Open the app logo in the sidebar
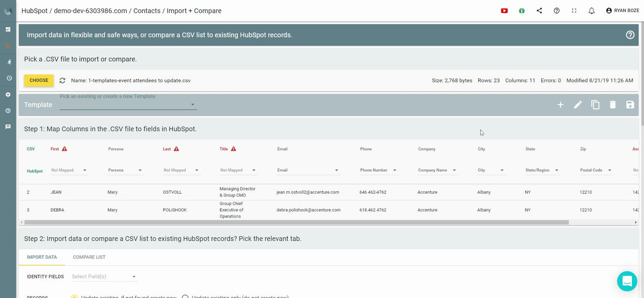Screen dimensions: 644x298 tap(8, 11)
